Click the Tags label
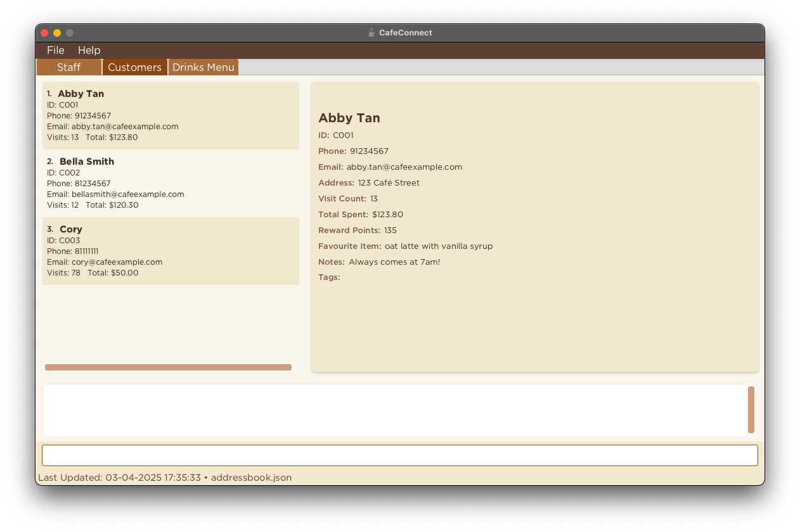This screenshot has height=532, width=800. pyautogui.click(x=329, y=277)
